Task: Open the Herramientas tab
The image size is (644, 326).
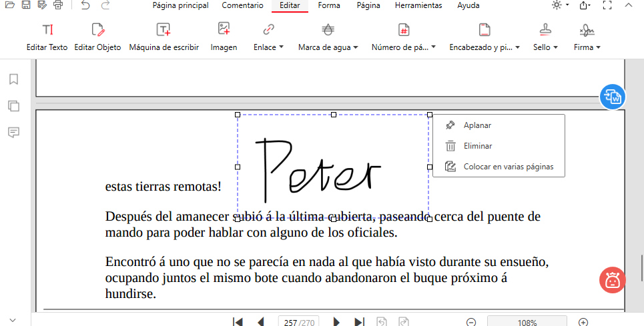Action: [x=418, y=5]
